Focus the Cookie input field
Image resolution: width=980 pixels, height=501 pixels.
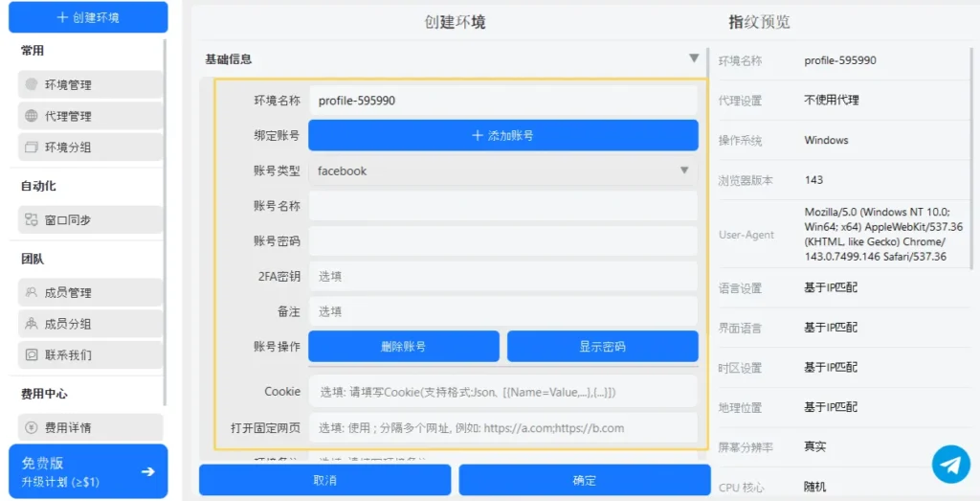pyautogui.click(x=503, y=392)
